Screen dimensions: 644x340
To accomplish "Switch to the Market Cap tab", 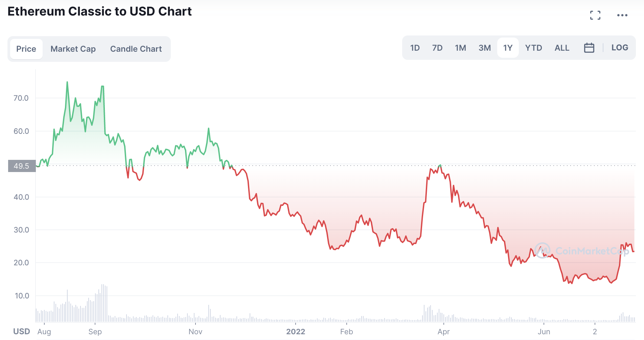I will 73,49.
